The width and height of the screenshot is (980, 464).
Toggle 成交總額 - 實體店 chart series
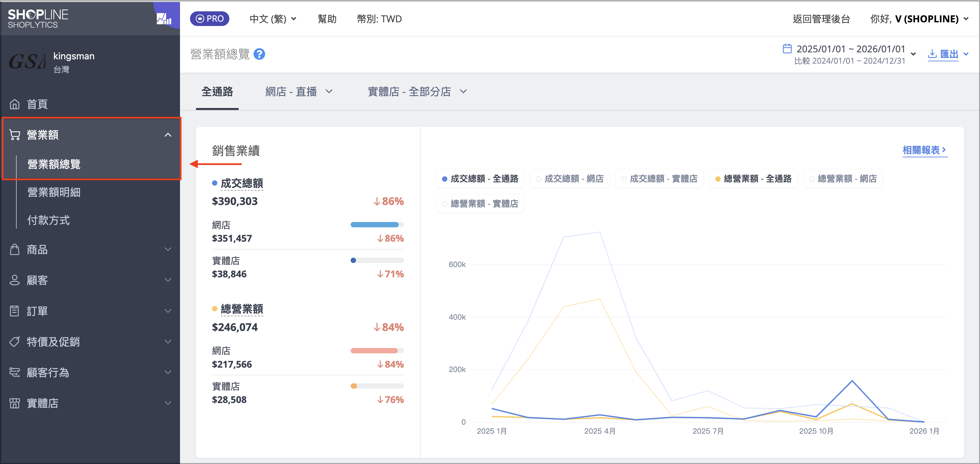coord(659,178)
